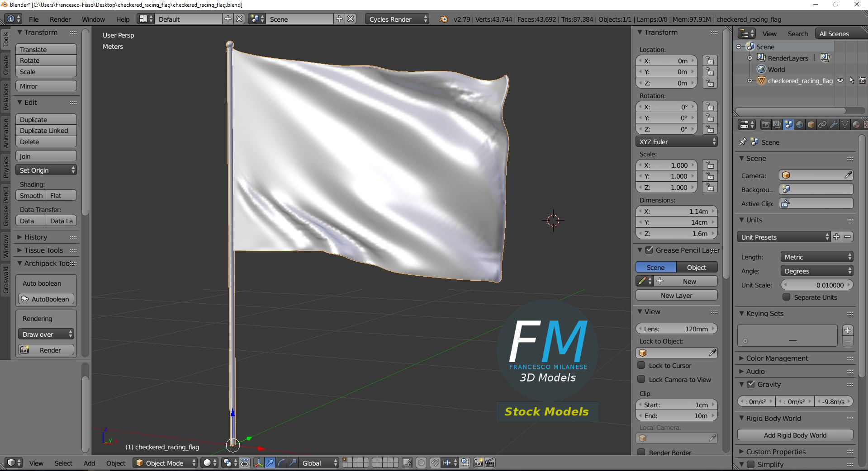Enable the Separate Units checkbox
This screenshot has width=868, height=471.
[787, 297]
